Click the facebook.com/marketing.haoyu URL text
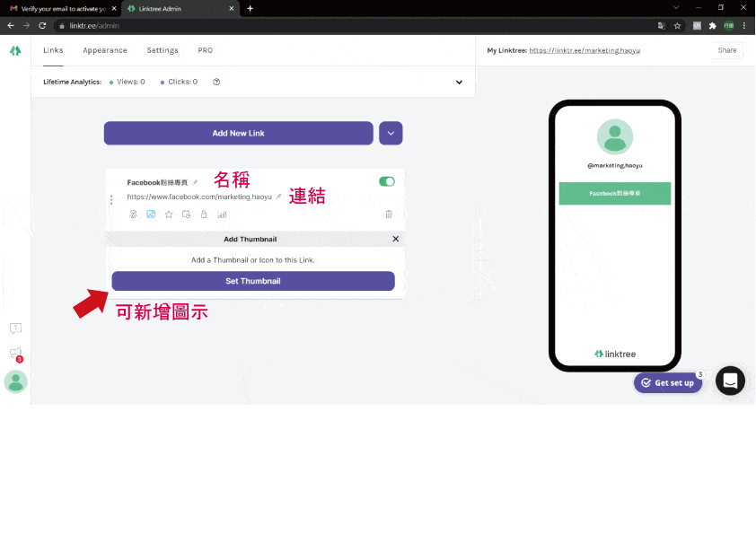The image size is (756, 534). click(x=199, y=197)
